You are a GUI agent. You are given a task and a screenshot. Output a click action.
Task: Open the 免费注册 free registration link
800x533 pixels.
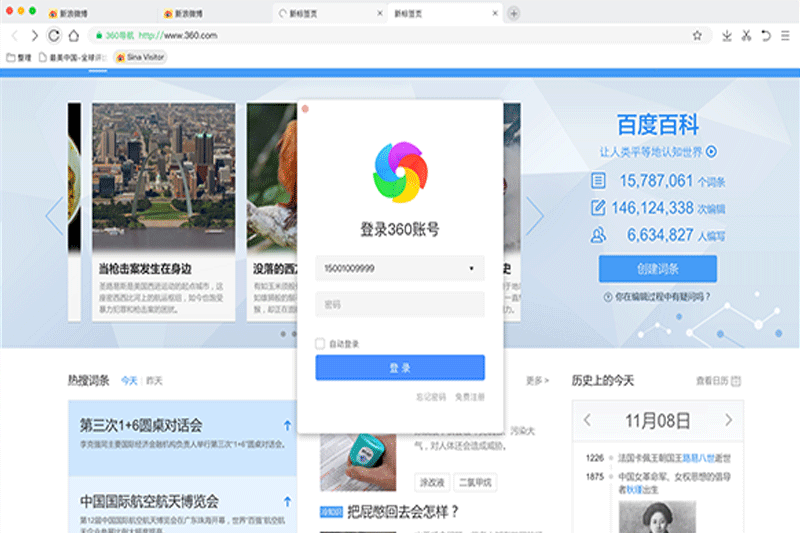click(x=469, y=397)
